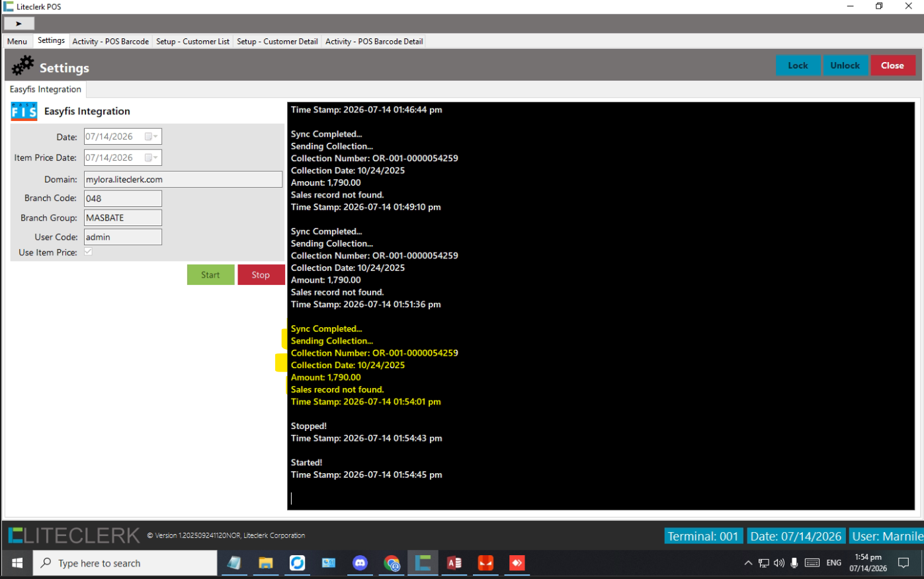
Task: Click the version text in footer
Action: 226,536
